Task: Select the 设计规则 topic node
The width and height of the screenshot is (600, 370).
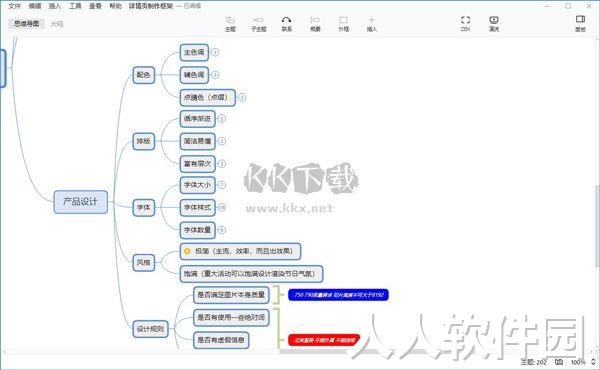Action: coord(150,329)
